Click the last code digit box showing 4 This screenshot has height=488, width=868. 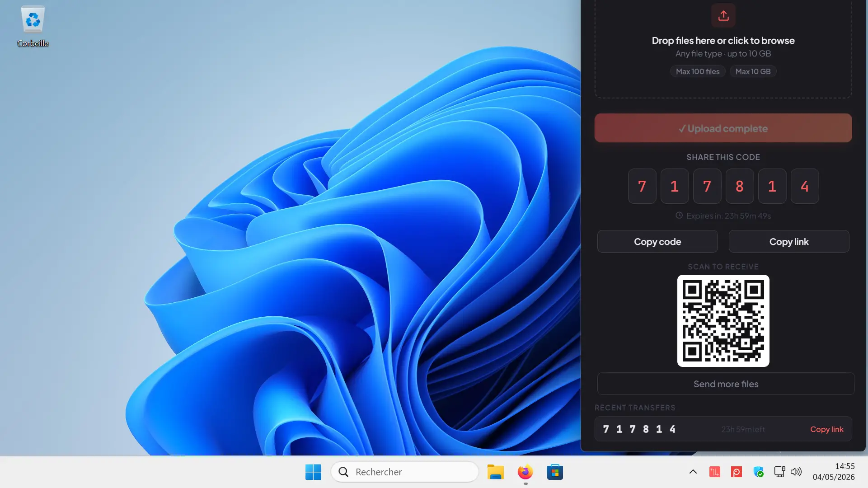pos(805,186)
